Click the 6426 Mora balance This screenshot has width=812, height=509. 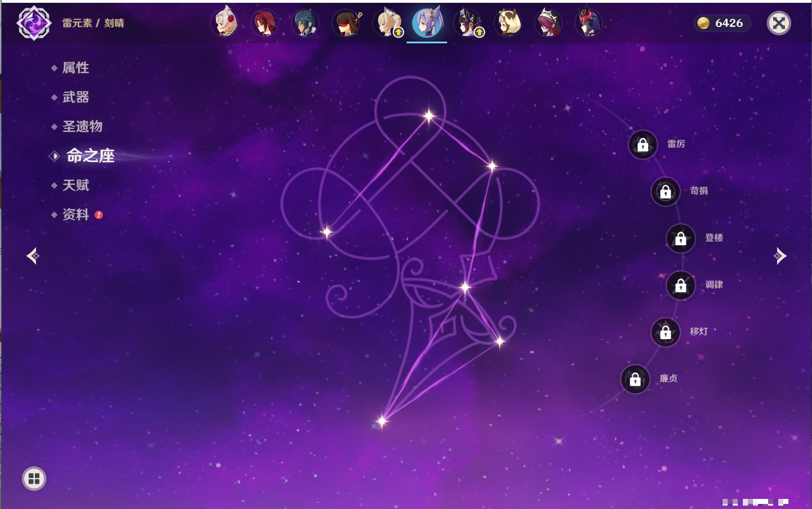tap(729, 23)
